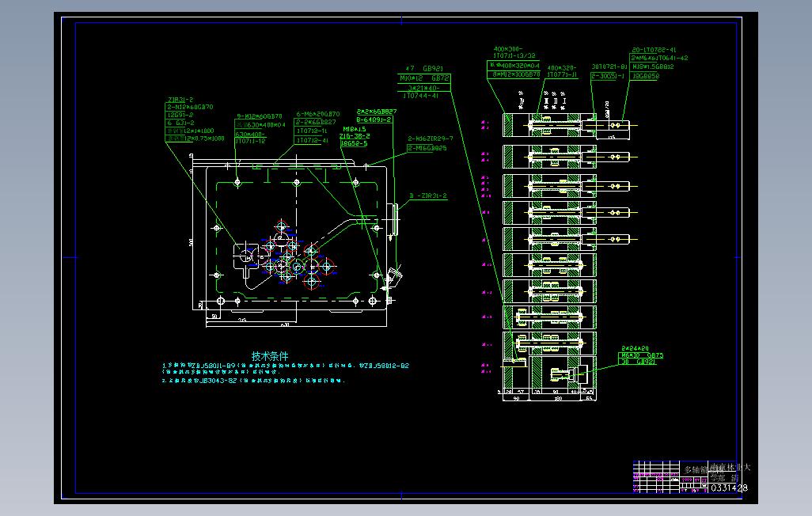The image size is (812, 516).
Task: Click the 180 dimension under section view
Action: [558, 398]
